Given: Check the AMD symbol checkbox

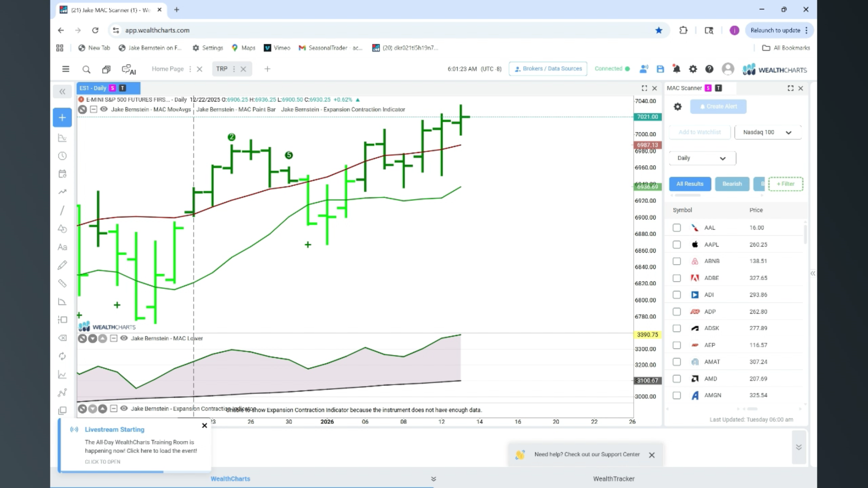Looking at the screenshot, I should click(677, 379).
